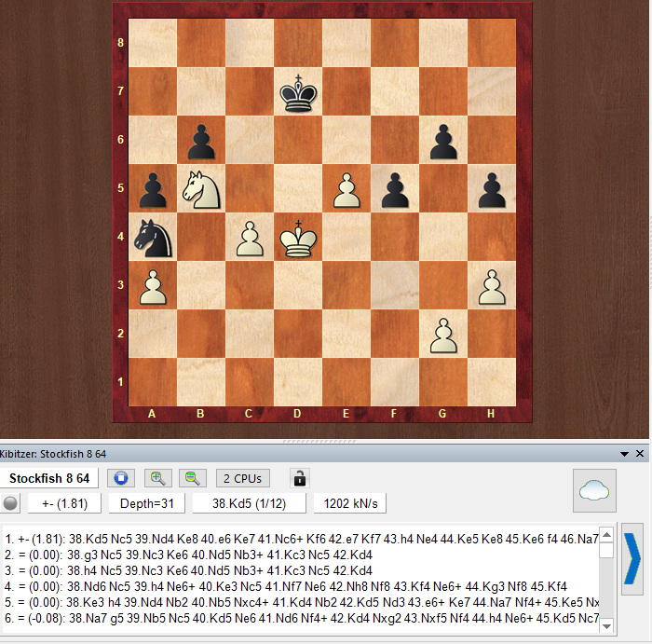This screenshot has height=644, width=652.
Task: Click the gray status indicator circle
Action: 12,503
